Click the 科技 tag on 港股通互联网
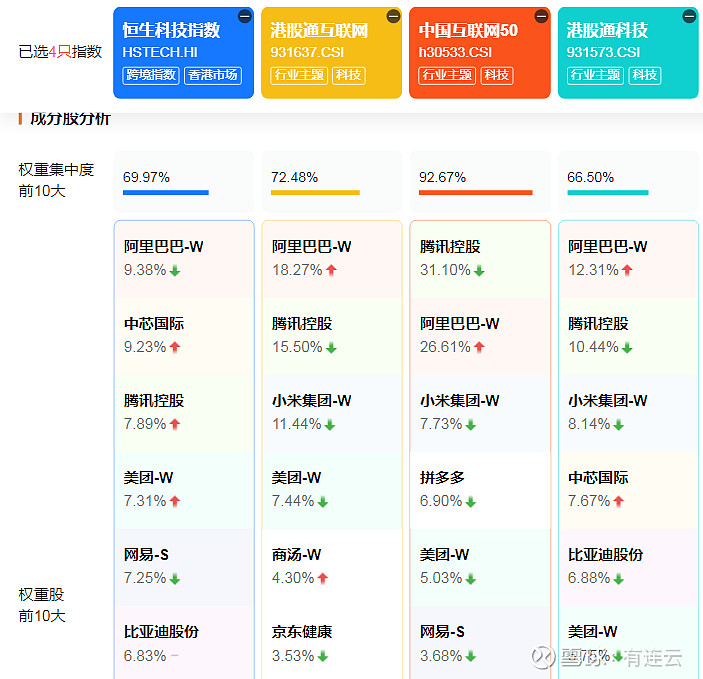The width and height of the screenshot is (703, 679). tap(349, 75)
